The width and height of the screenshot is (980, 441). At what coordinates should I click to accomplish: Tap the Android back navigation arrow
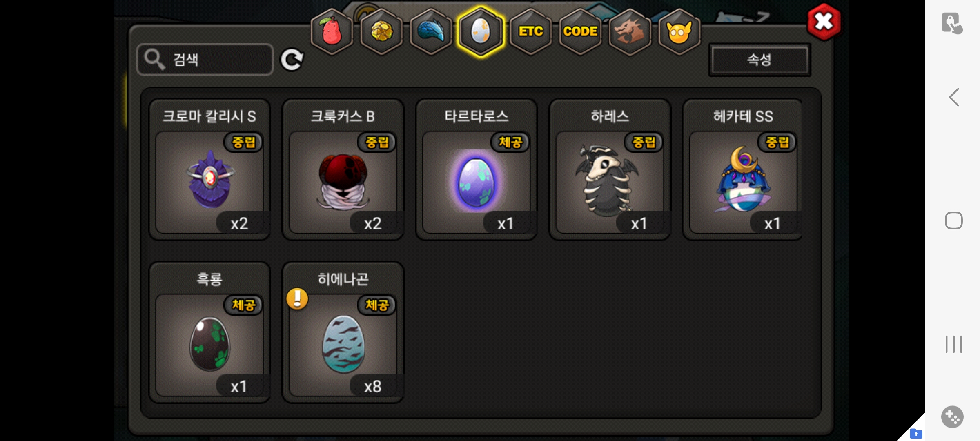954,98
